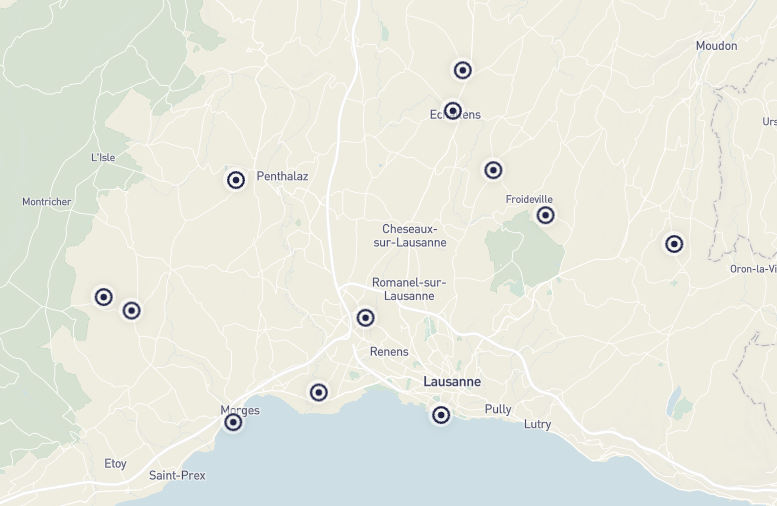Select the lakeside marker below Lausanne

tap(441, 415)
